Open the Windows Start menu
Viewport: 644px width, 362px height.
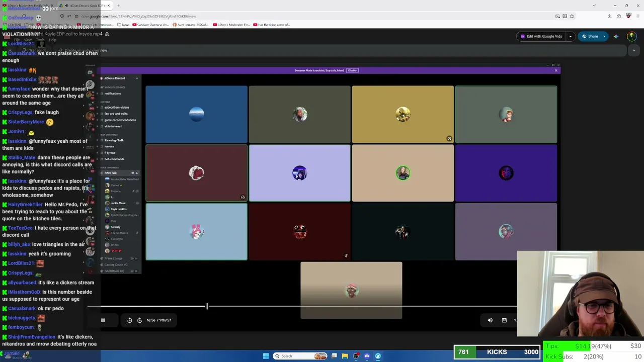pos(266,356)
